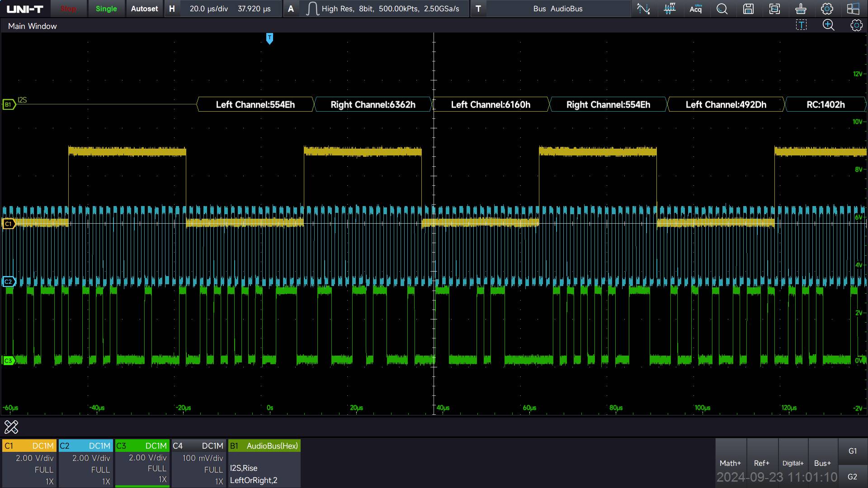Toggle the Stop acquisition button
Image resolution: width=868 pixels, height=488 pixels.
[68, 9]
